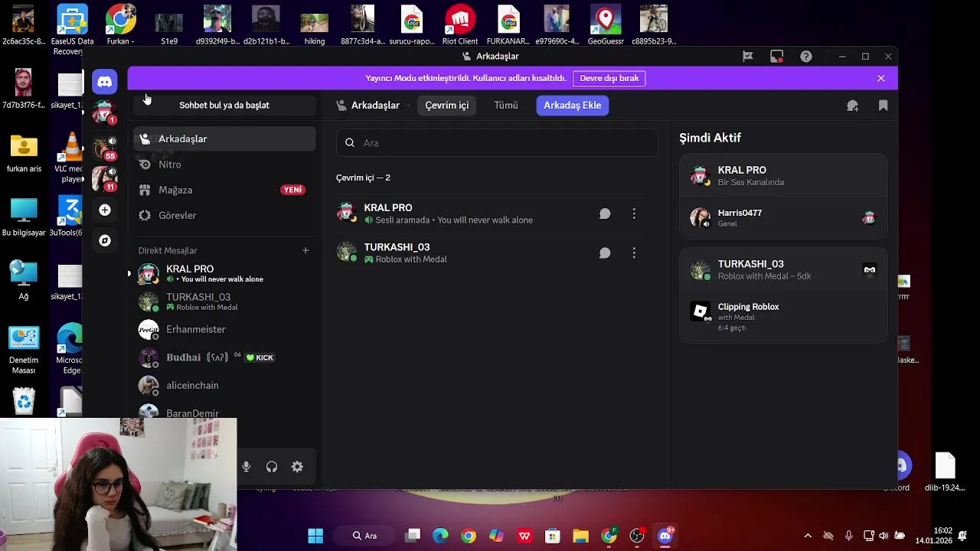
Task: Open Riot Client desktop icon
Action: point(460,24)
